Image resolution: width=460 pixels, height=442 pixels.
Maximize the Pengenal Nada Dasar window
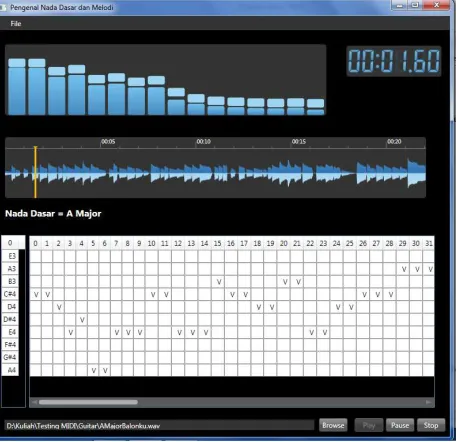pyautogui.click(x=415, y=5)
